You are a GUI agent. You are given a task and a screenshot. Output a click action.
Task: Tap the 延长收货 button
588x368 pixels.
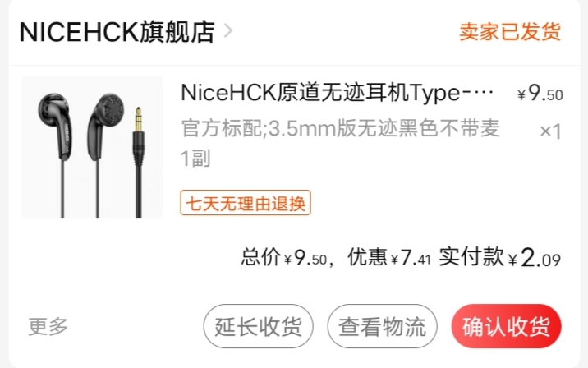[x=259, y=326]
